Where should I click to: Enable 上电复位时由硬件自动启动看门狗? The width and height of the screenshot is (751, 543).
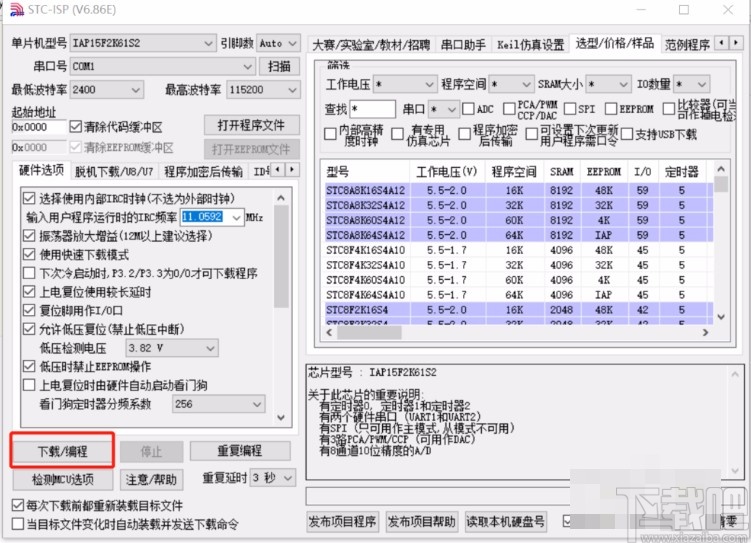[x=29, y=385]
